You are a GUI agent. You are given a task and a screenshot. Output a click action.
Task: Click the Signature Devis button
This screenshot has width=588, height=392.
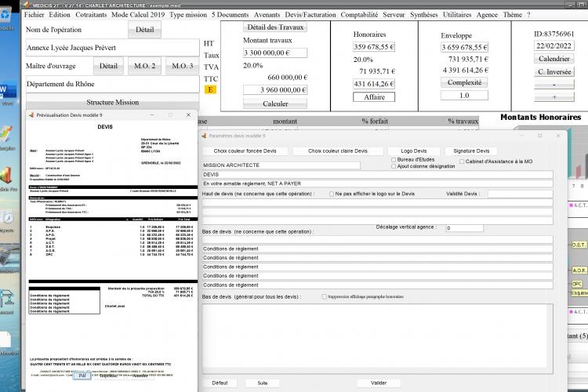(471, 151)
